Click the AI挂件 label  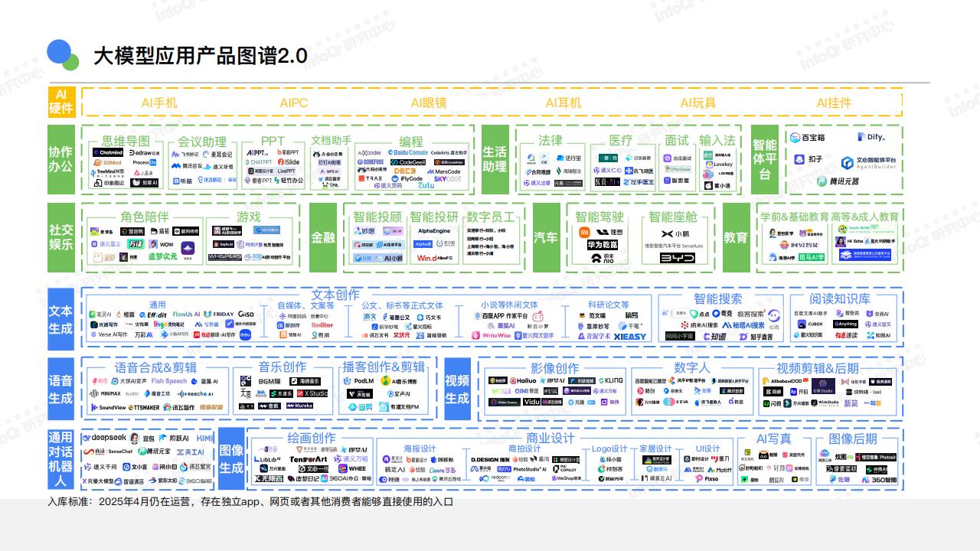coord(833,103)
